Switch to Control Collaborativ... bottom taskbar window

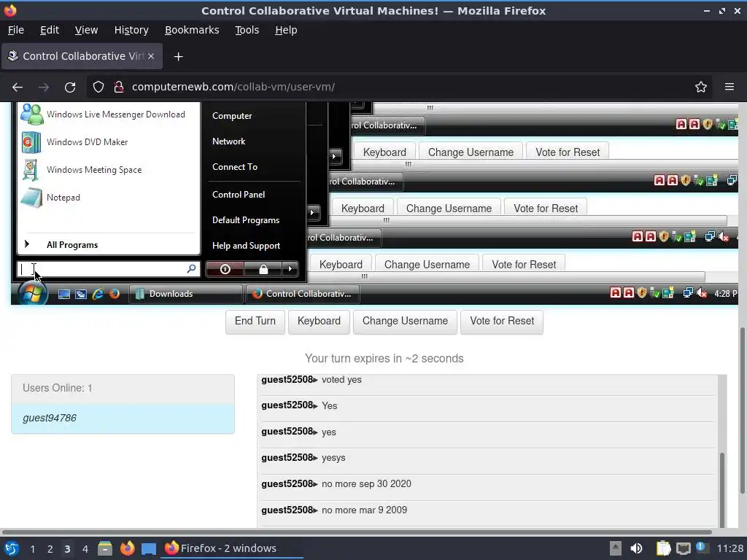coord(303,294)
